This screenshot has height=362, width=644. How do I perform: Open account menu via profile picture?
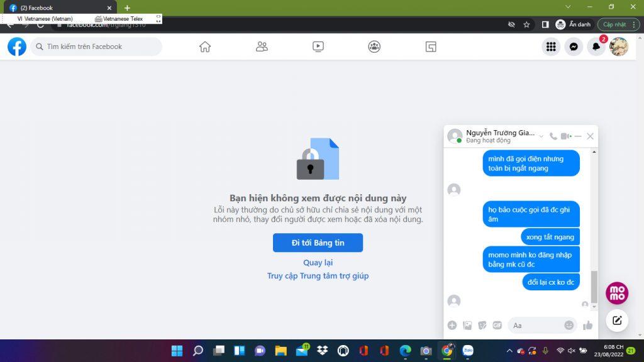click(619, 47)
